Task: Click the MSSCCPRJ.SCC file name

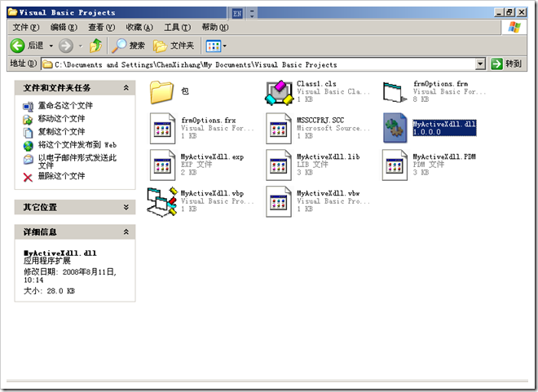Action: point(320,120)
